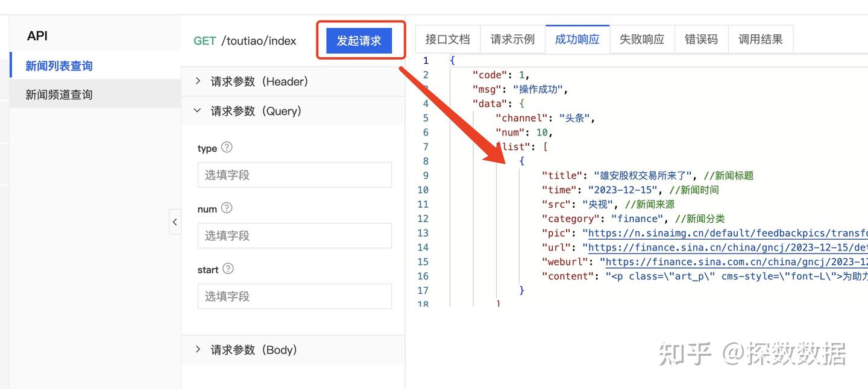This screenshot has height=389, width=868.
Task: Collapse the sidebar with the left arrow handle
Action: point(175,222)
